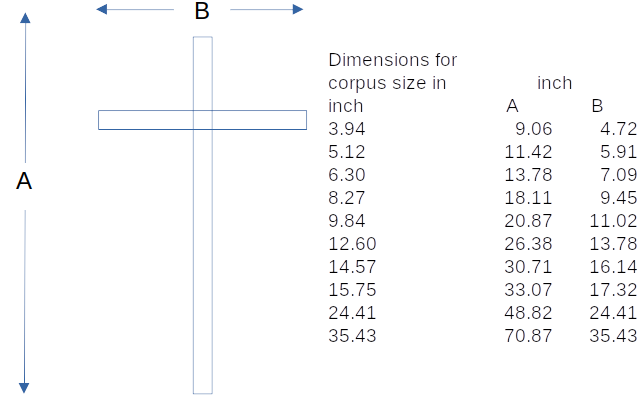
Task: Select the column A header in the table
Action: pos(512,106)
